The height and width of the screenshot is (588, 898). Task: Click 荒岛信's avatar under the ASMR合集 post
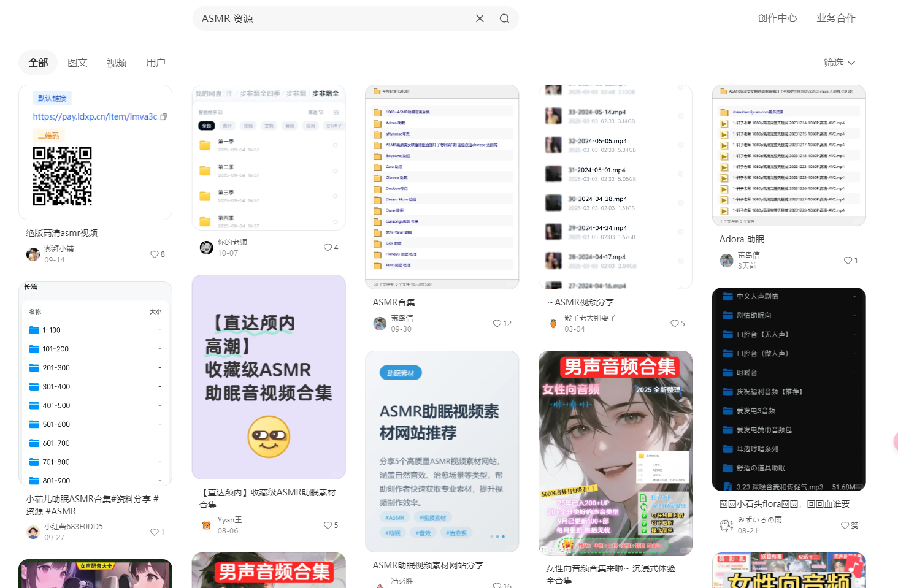click(x=380, y=323)
